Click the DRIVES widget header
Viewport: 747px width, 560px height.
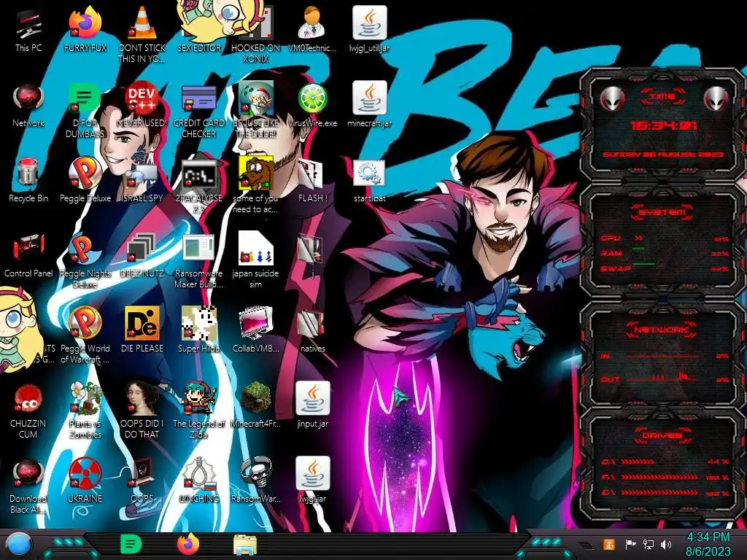click(x=661, y=435)
